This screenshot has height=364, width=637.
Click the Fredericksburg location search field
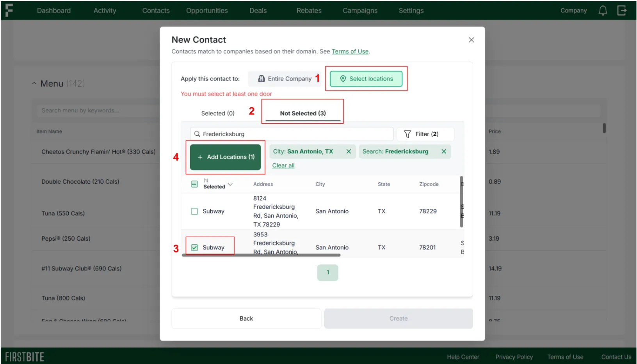pyautogui.click(x=292, y=134)
